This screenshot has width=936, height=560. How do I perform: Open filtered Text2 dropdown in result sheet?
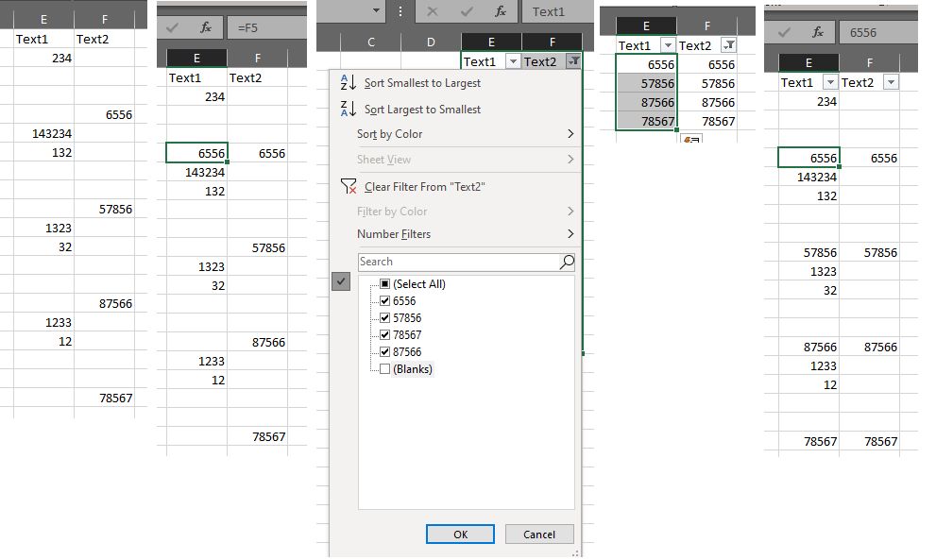[729, 45]
